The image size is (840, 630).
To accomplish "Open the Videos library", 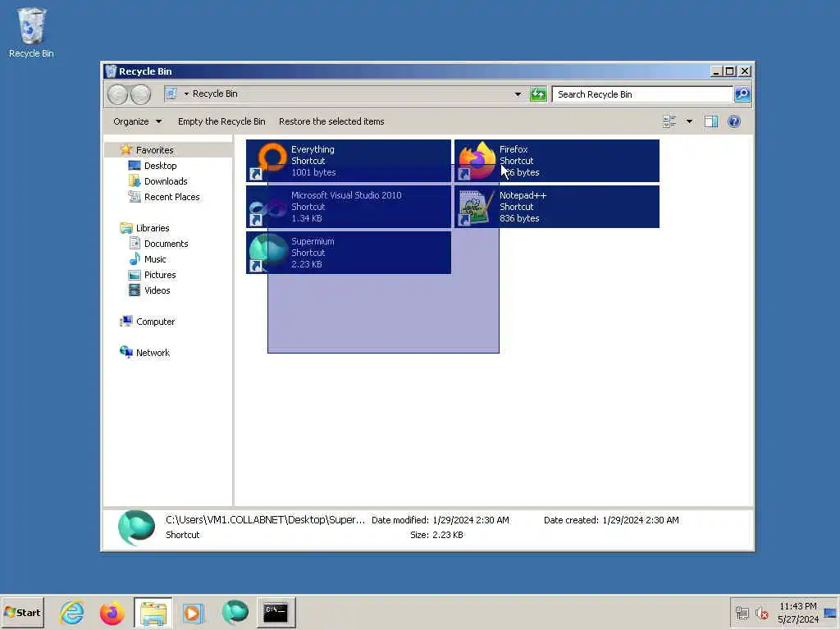I will click(157, 290).
